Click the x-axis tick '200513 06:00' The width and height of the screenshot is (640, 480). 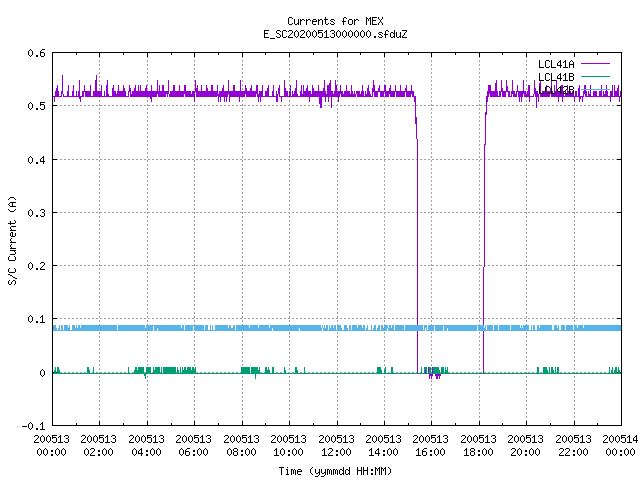coord(193,446)
